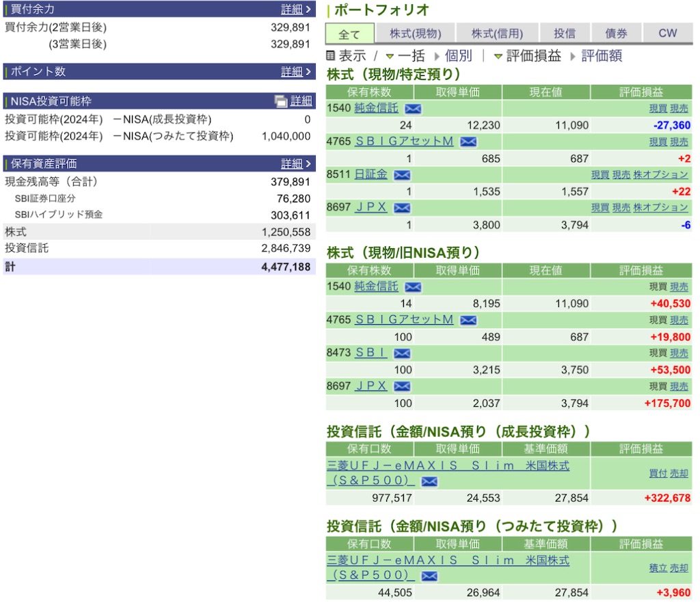The height and width of the screenshot is (603, 700).
Task: Click 現売 for 日証金
Action: click(621, 174)
